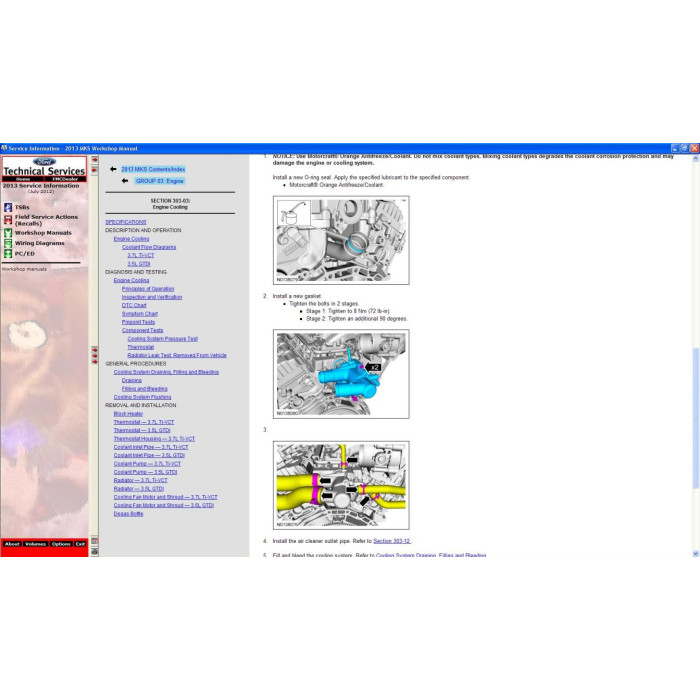Close the Service Information window
Viewport: 700px width, 700px height.
(694, 148)
